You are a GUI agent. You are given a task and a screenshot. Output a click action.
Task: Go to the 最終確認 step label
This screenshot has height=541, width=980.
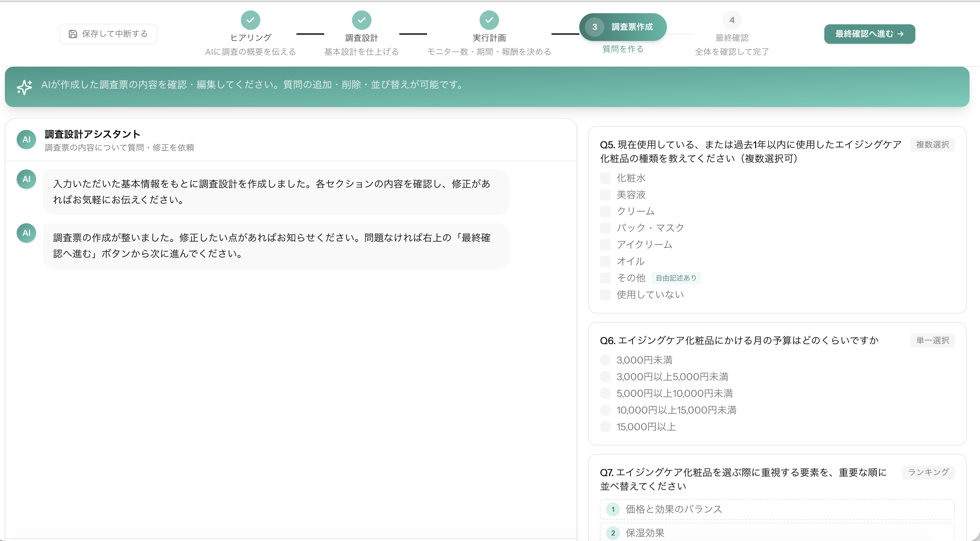[732, 38]
